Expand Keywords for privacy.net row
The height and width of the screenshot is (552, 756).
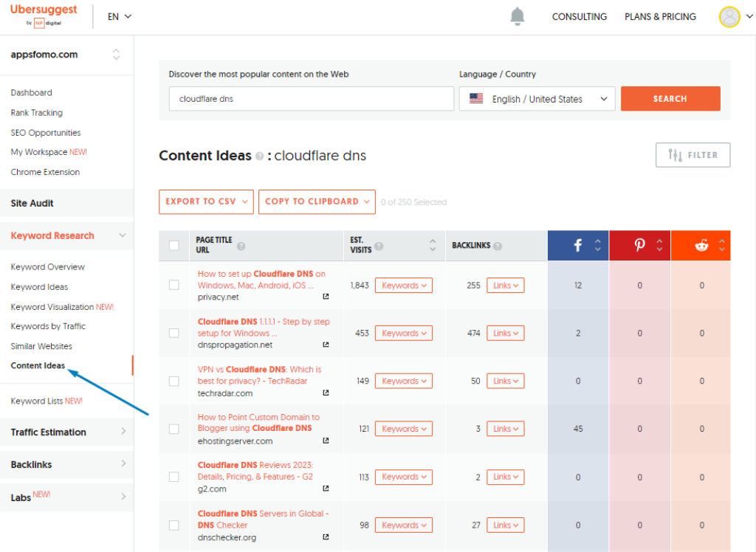tap(404, 285)
